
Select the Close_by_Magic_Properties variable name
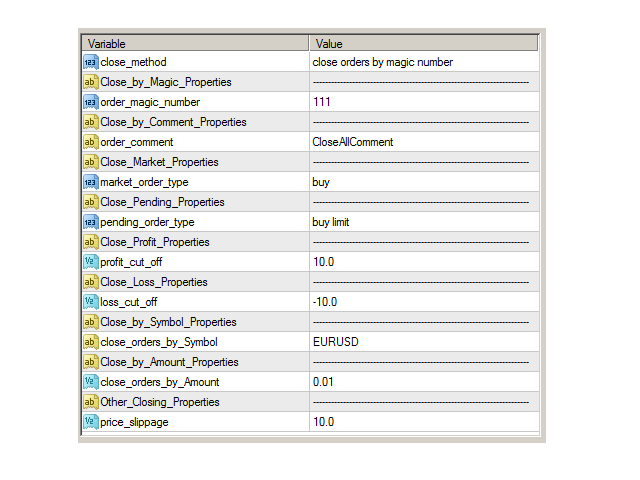coord(166,82)
